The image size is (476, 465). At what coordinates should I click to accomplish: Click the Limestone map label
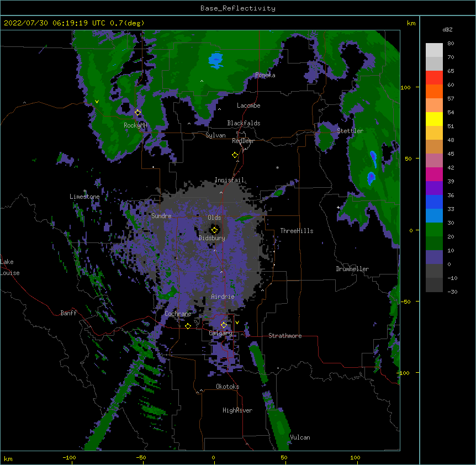click(x=84, y=197)
